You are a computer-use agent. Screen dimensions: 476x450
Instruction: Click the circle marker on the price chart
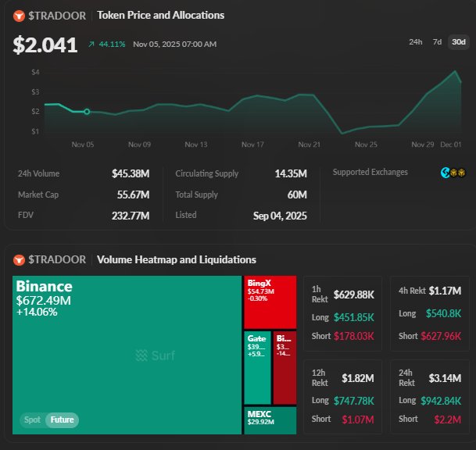(87, 112)
